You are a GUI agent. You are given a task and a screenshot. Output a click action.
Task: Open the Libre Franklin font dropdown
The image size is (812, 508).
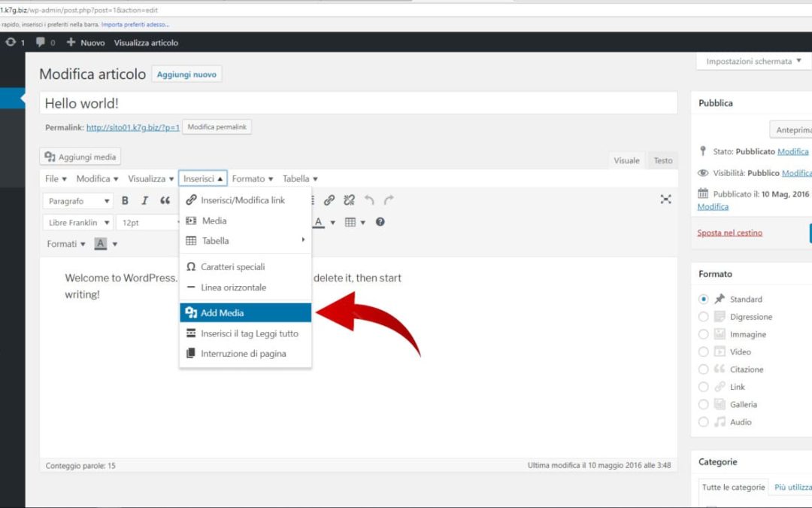click(79, 223)
